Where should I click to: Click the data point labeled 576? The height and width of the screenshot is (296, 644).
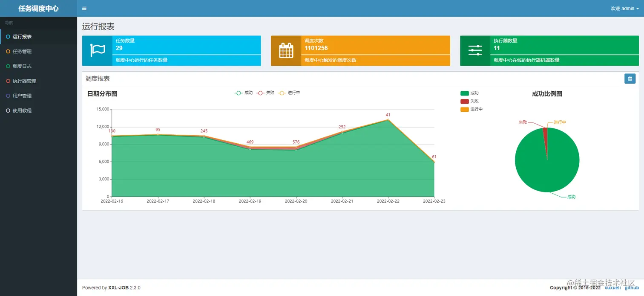coord(296,147)
